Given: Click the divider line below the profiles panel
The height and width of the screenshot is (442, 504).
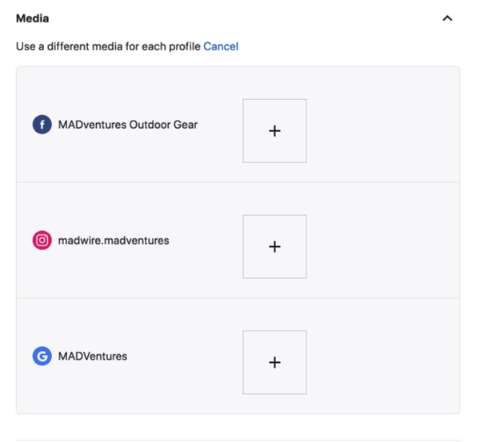Looking at the screenshot, I should pos(238,440).
